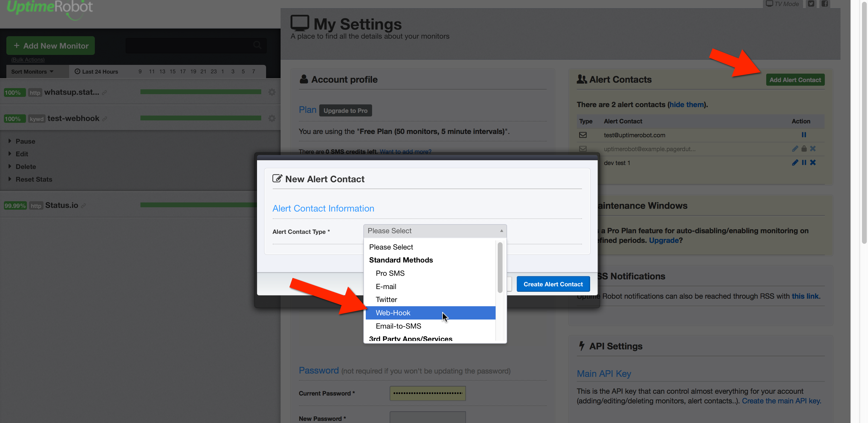Image resolution: width=868 pixels, height=423 pixels.
Task: Focus the monitor search field
Action: coord(195,46)
